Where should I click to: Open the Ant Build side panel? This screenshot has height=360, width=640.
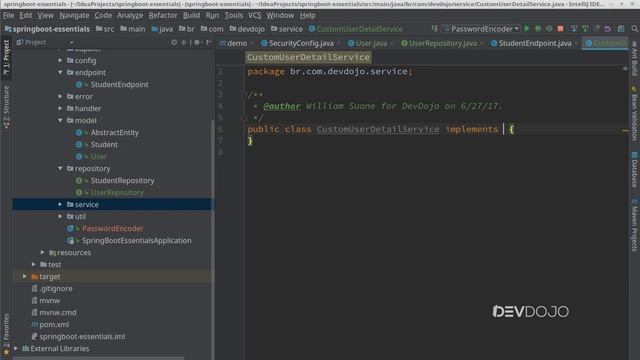(634, 59)
